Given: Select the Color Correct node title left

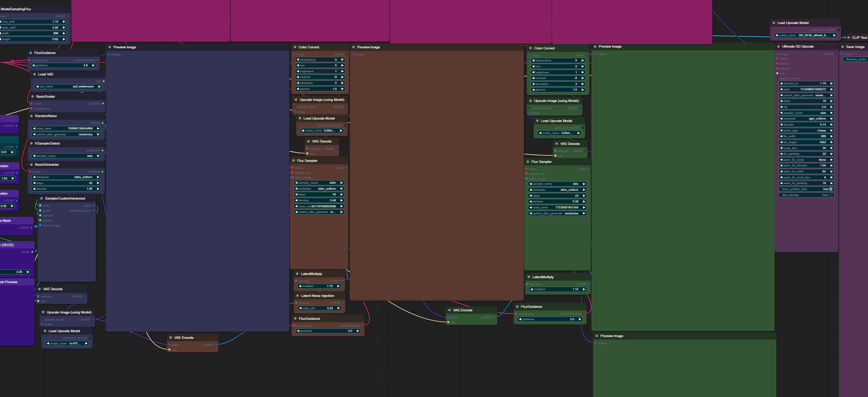Looking at the screenshot, I should click(x=309, y=47).
